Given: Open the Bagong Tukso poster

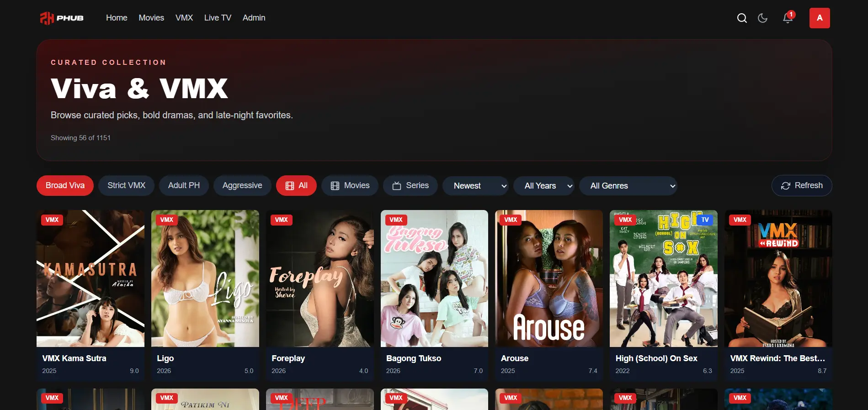Looking at the screenshot, I should (x=435, y=279).
